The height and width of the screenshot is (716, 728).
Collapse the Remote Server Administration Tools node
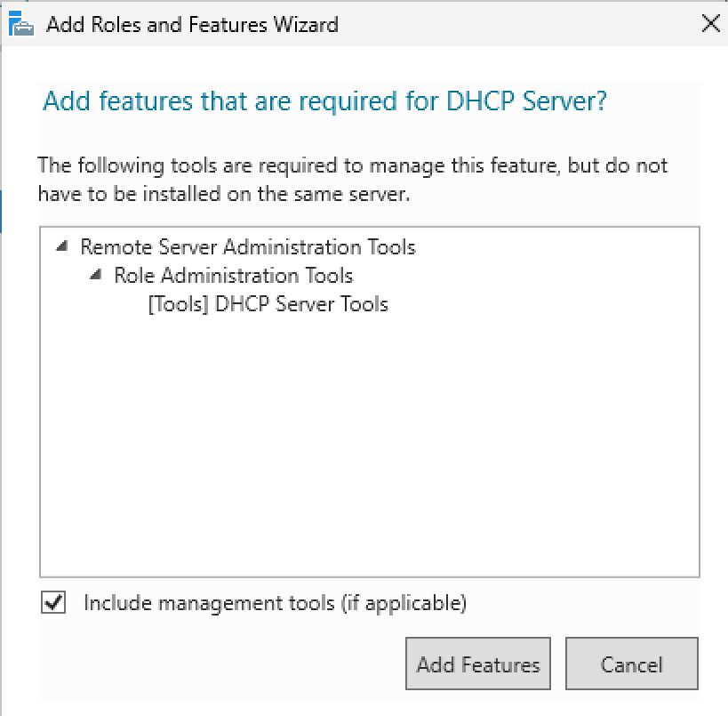pos(61,246)
